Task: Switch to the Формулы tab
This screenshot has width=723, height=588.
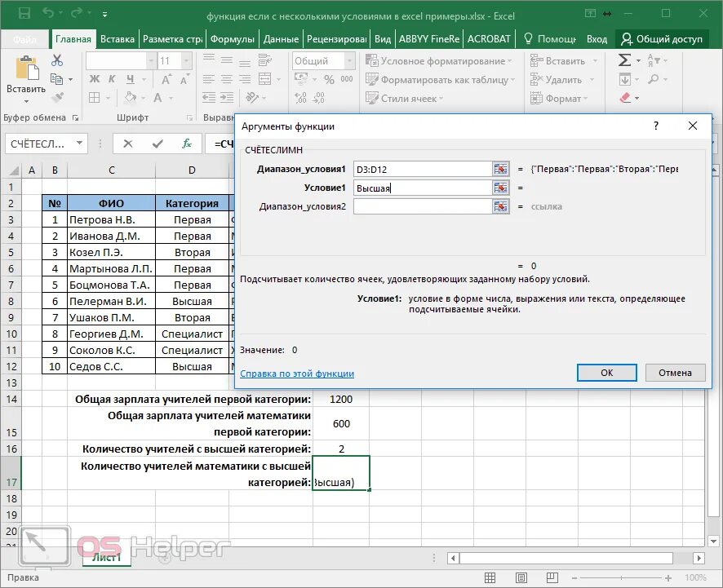Action: click(232, 39)
